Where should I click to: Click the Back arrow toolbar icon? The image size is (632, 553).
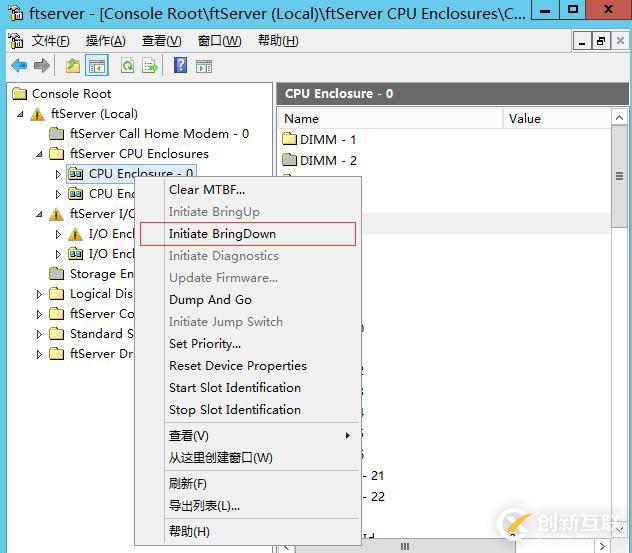pyautogui.click(x=19, y=65)
